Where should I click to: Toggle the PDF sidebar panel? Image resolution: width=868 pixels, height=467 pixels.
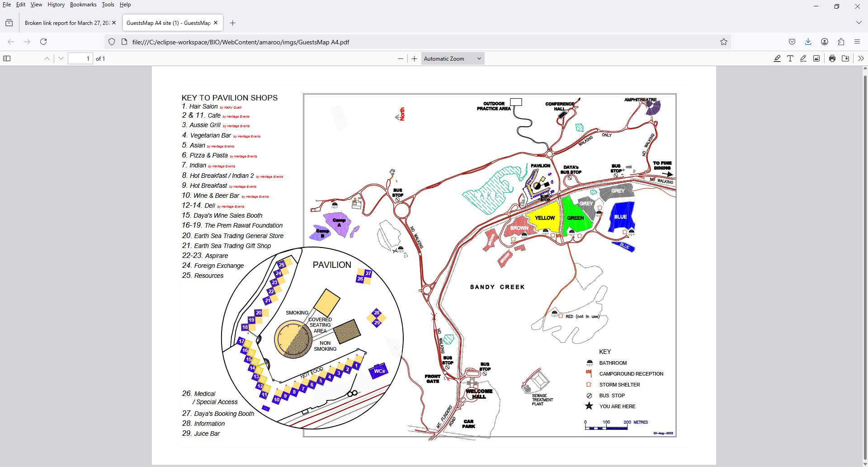pos(7,58)
